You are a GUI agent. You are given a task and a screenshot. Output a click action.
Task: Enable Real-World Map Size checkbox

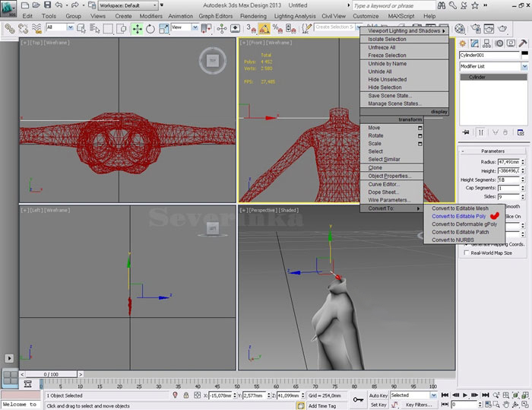pos(466,253)
